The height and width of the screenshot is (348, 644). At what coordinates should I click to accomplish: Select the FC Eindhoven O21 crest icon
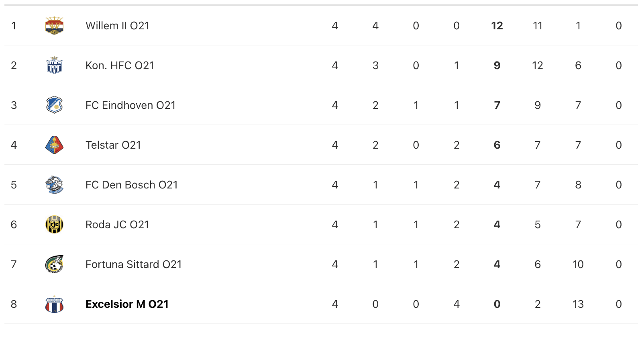(x=54, y=105)
